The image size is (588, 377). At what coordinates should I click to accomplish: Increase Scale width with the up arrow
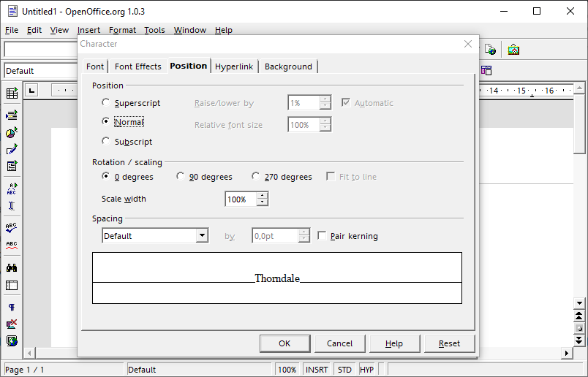click(263, 196)
